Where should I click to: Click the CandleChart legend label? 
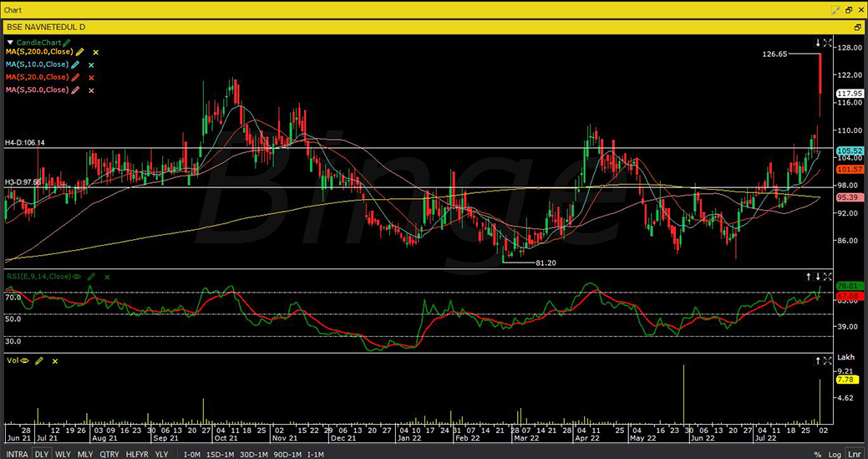pyautogui.click(x=38, y=42)
